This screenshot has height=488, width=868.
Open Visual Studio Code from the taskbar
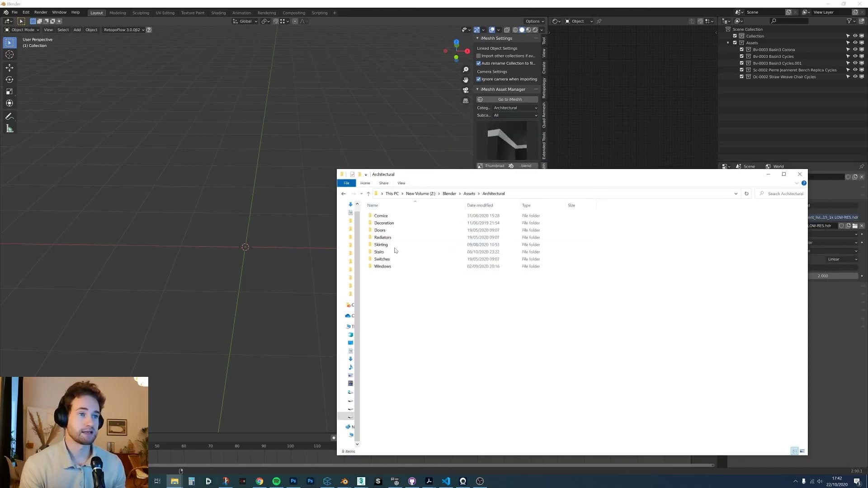pyautogui.click(x=446, y=481)
